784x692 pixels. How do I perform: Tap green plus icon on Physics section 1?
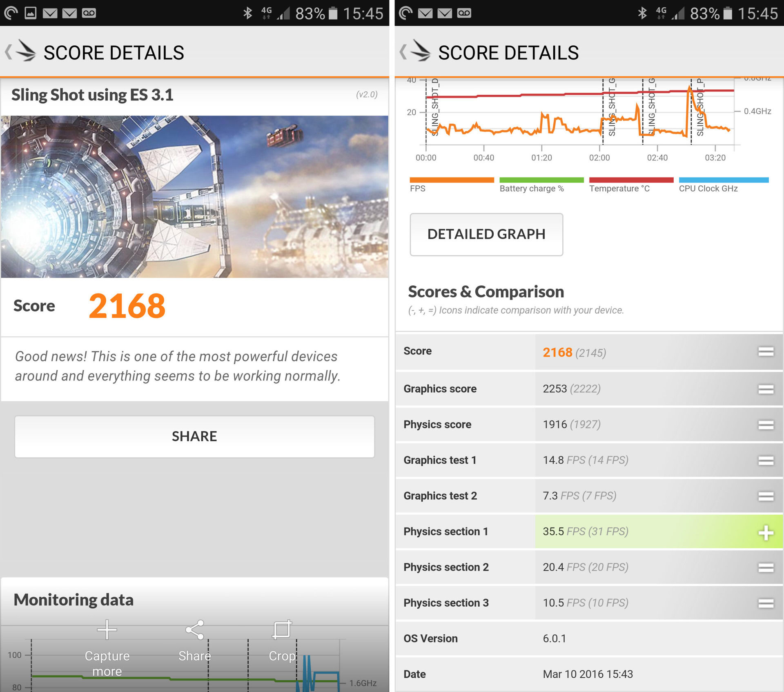click(x=766, y=533)
